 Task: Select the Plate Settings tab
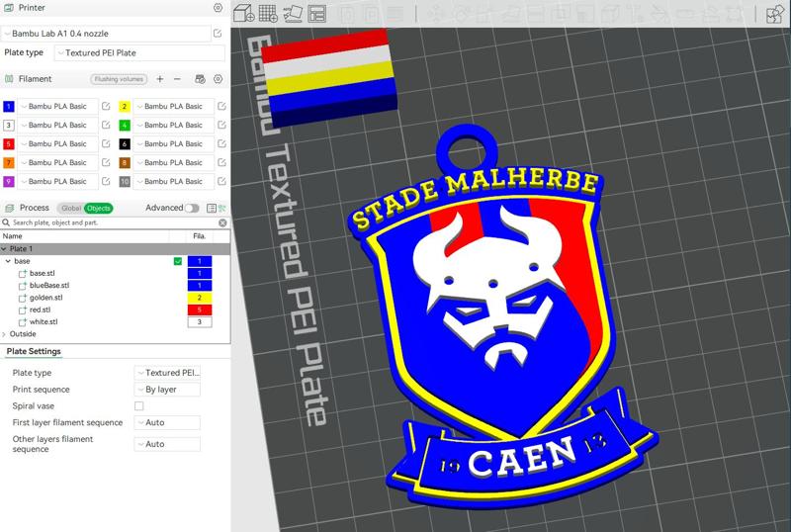point(34,351)
